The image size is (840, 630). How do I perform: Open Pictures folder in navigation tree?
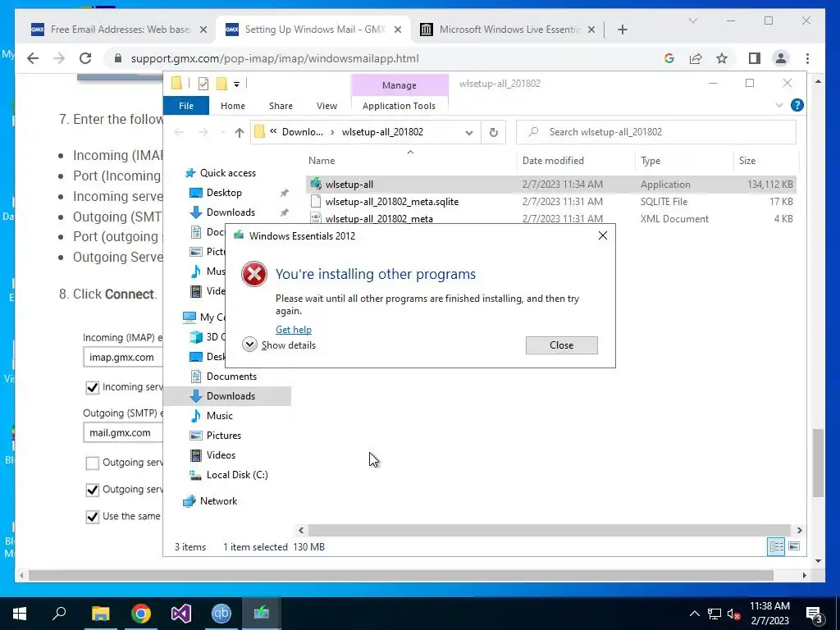[x=223, y=435]
